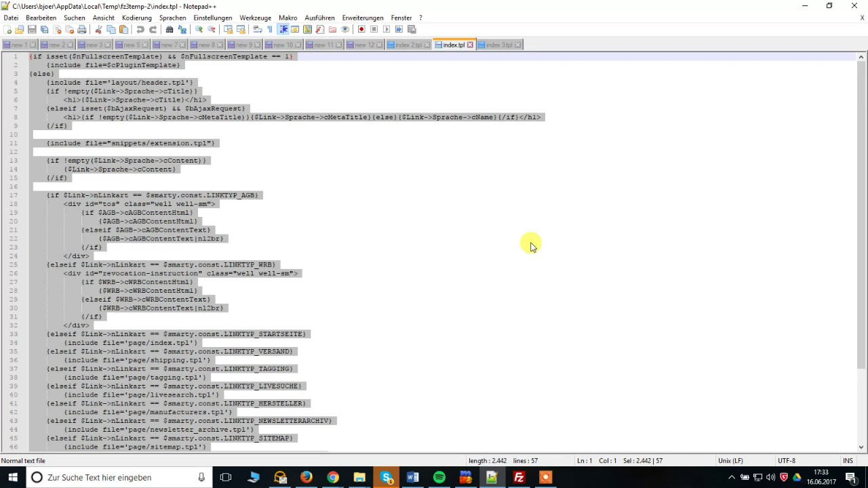Start macro recording with red dot icon
Viewport: 868px width, 488px height.
pyautogui.click(x=361, y=29)
